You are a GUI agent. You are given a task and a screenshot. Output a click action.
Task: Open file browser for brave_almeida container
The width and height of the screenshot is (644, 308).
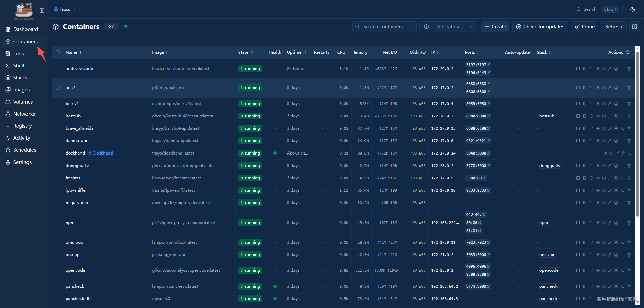tap(604, 128)
